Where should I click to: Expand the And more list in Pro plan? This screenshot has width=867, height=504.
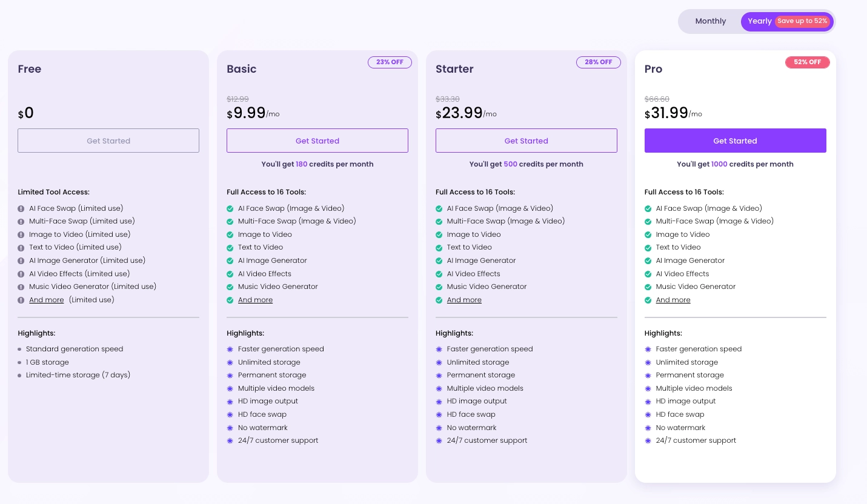(x=673, y=300)
